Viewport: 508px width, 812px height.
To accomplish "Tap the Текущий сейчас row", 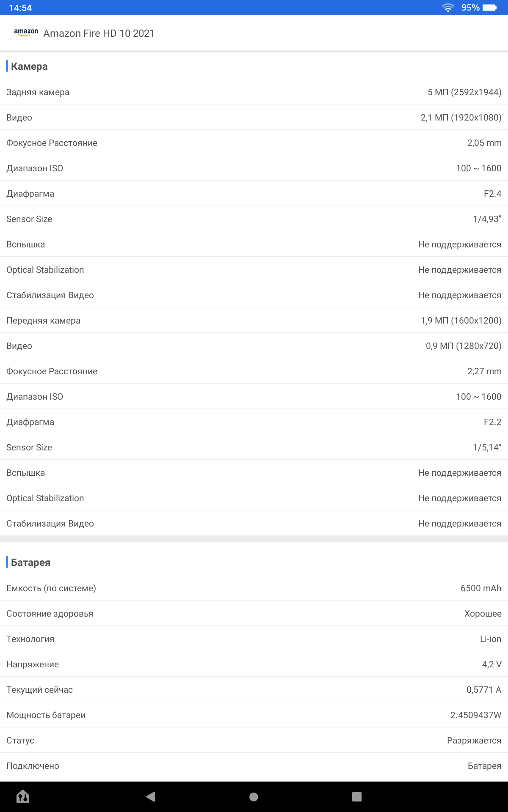I will point(254,690).
